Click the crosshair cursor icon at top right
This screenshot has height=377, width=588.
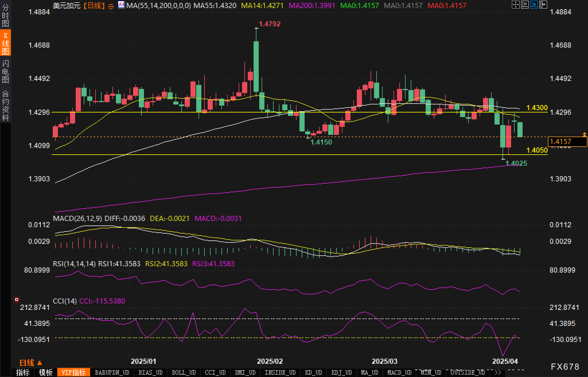point(515,5)
